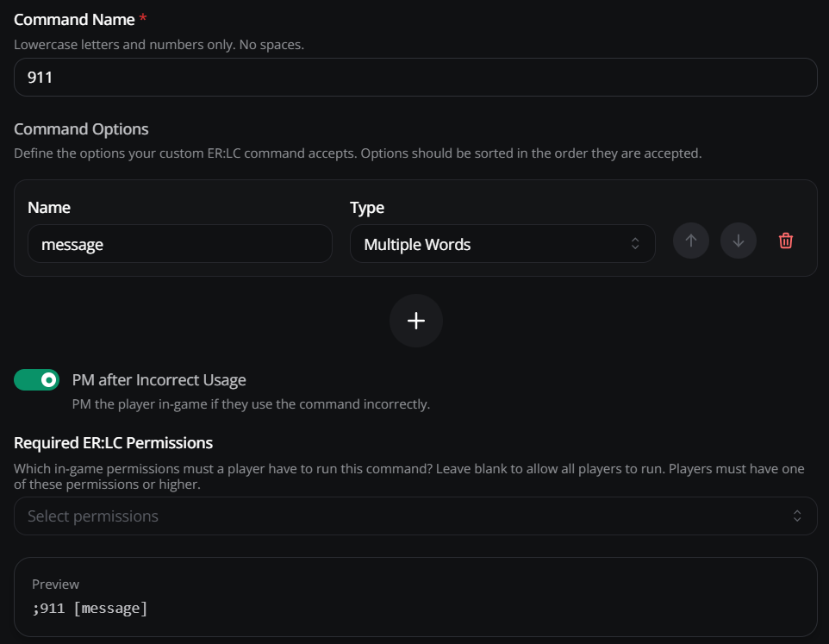Move the message option down

pos(738,241)
